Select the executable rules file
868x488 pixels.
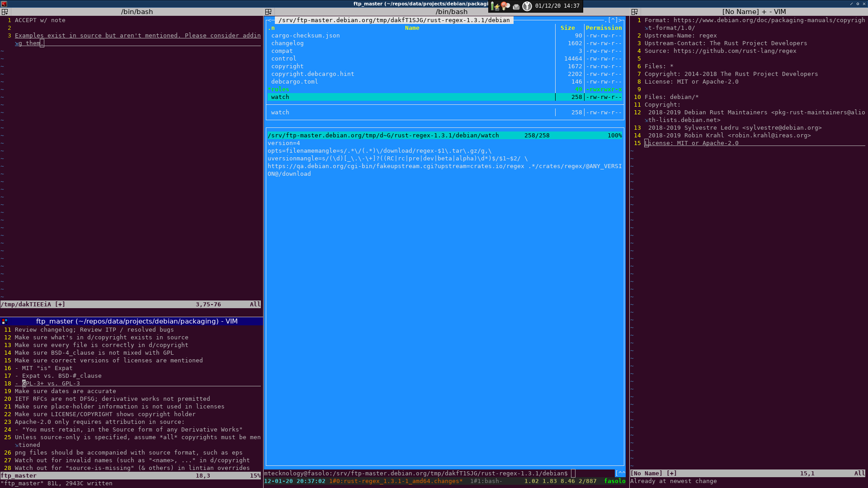pos(278,89)
